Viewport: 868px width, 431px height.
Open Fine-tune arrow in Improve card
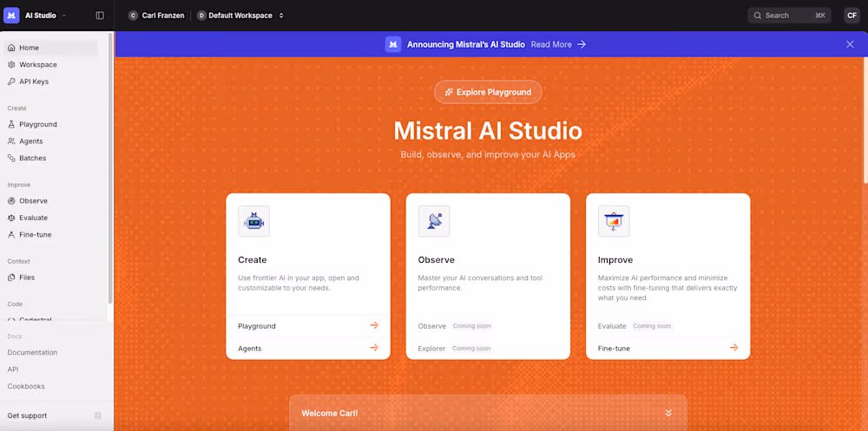tap(733, 348)
